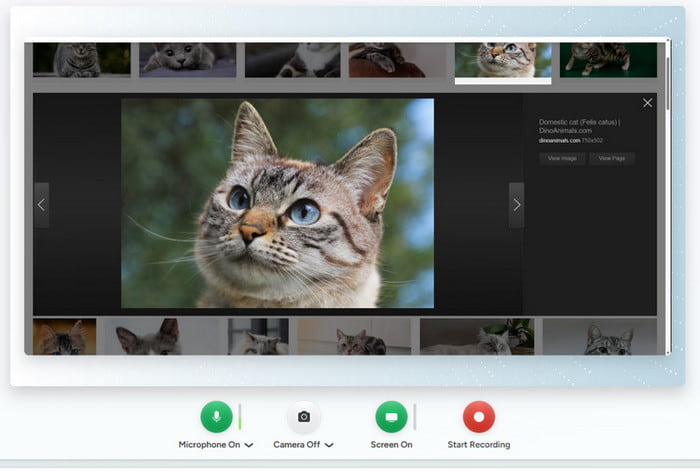Open the Domestic cat (Felis catus) title
Image resolution: width=700 pixels, height=471 pixels.
(579, 126)
